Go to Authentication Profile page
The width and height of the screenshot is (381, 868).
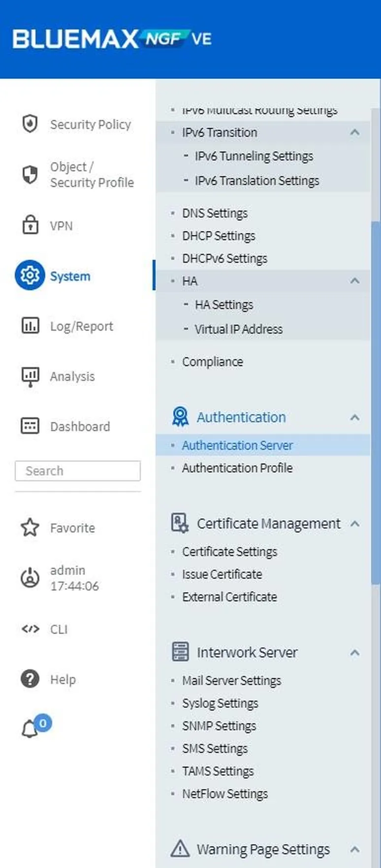[237, 468]
